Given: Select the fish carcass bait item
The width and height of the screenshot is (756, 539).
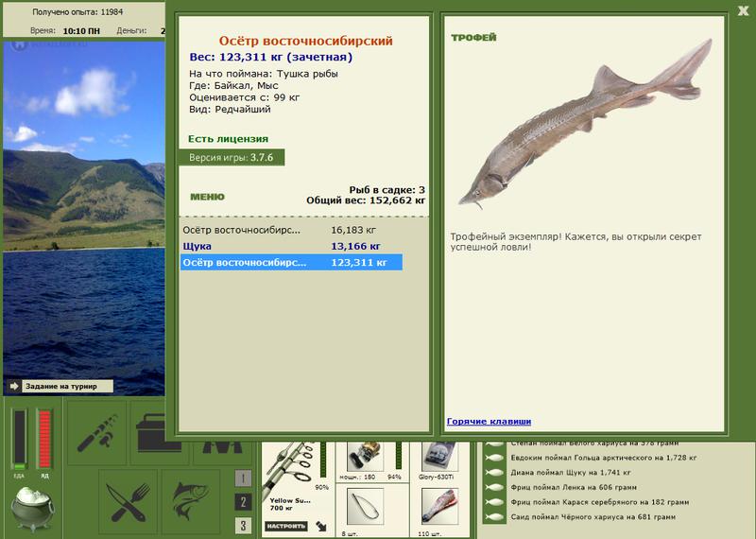Looking at the screenshot, I should point(439,506).
